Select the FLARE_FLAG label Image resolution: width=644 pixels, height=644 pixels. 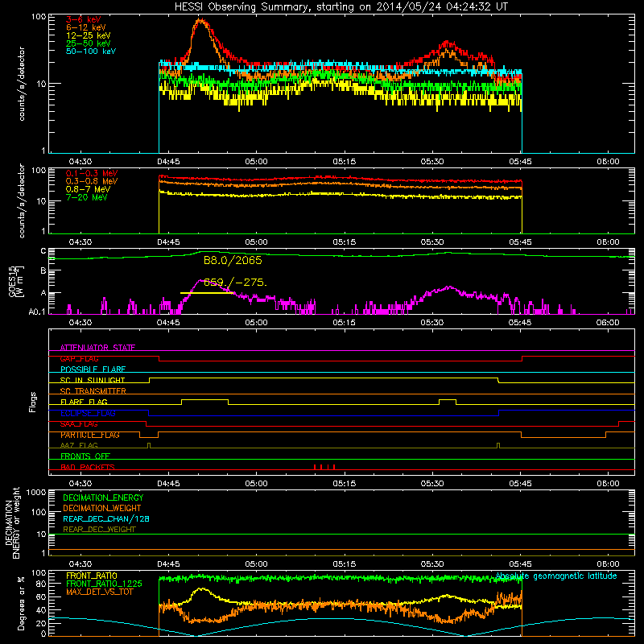pyautogui.click(x=84, y=402)
